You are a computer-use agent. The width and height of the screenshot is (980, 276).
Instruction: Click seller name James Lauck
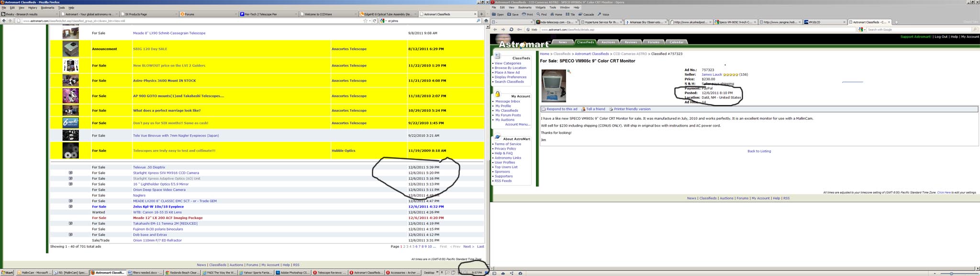point(712,75)
